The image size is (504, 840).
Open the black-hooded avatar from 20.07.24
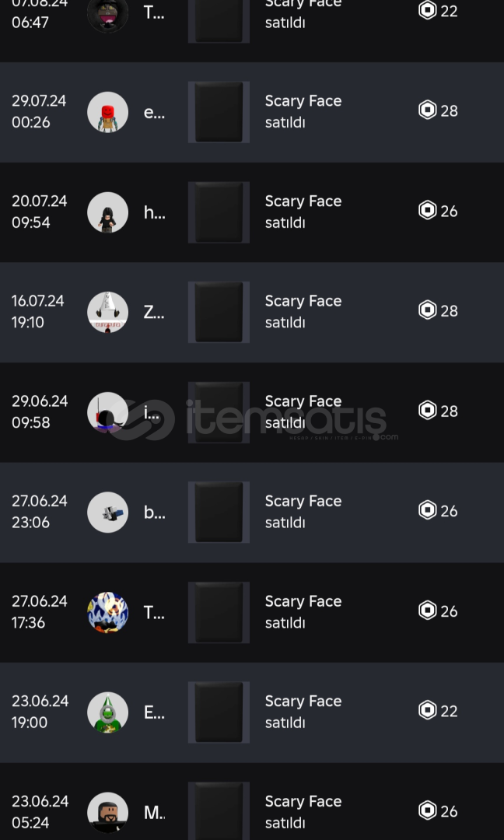pyautogui.click(x=107, y=212)
